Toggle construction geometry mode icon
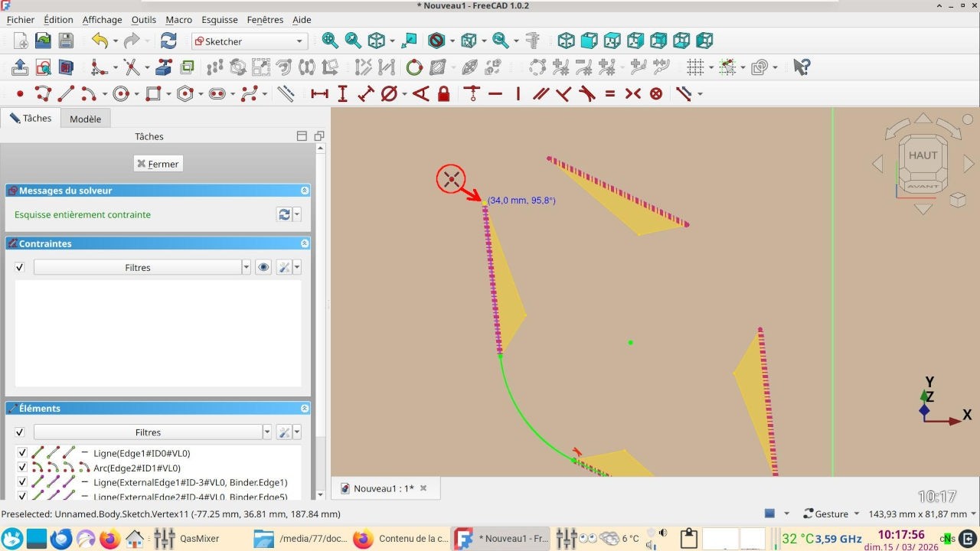This screenshot has width=980, height=551. [x=286, y=94]
